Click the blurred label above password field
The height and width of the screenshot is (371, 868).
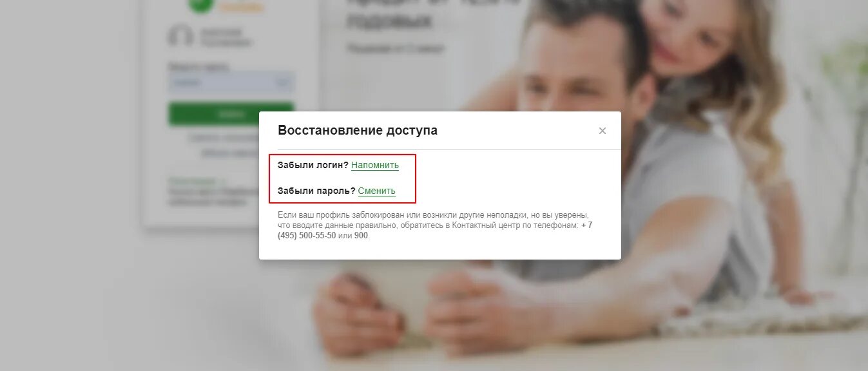click(198, 66)
